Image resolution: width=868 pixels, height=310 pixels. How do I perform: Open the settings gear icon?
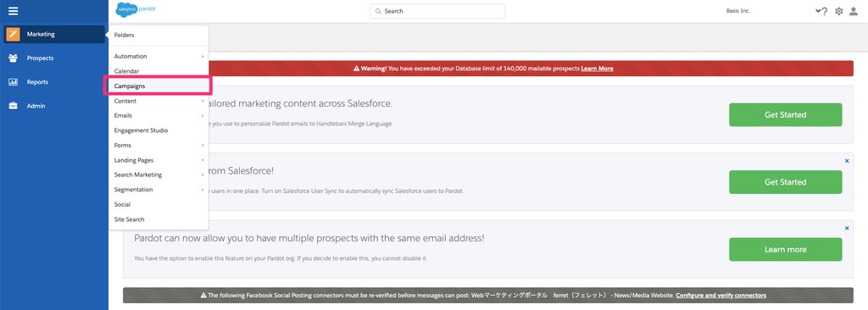coord(838,11)
